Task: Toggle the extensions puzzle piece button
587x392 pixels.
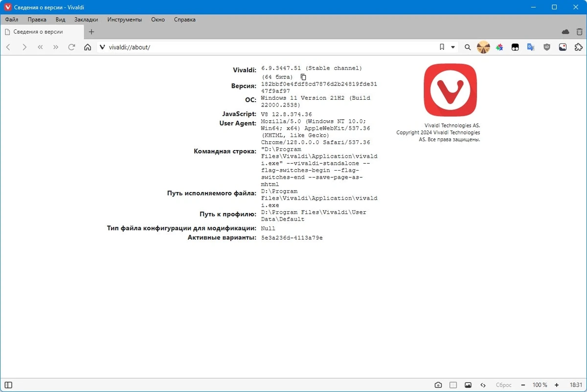Action: tap(578, 47)
